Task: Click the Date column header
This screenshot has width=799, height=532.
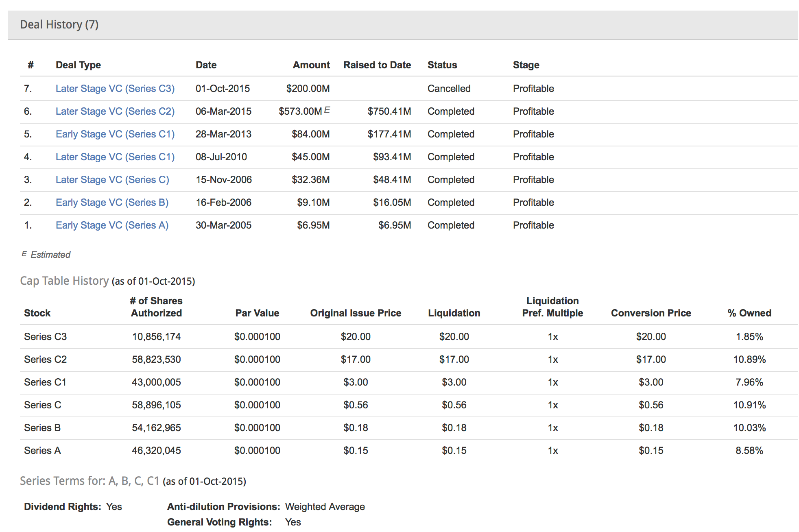Action: pyautogui.click(x=206, y=65)
